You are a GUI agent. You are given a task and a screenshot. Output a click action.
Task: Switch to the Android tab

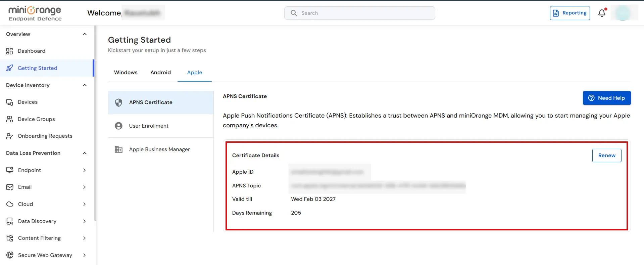click(x=161, y=73)
